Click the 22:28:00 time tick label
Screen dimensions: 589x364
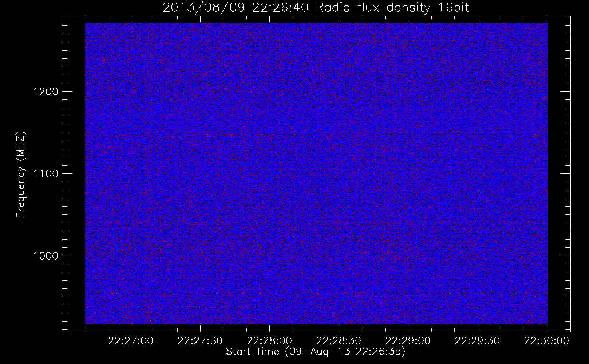click(269, 341)
